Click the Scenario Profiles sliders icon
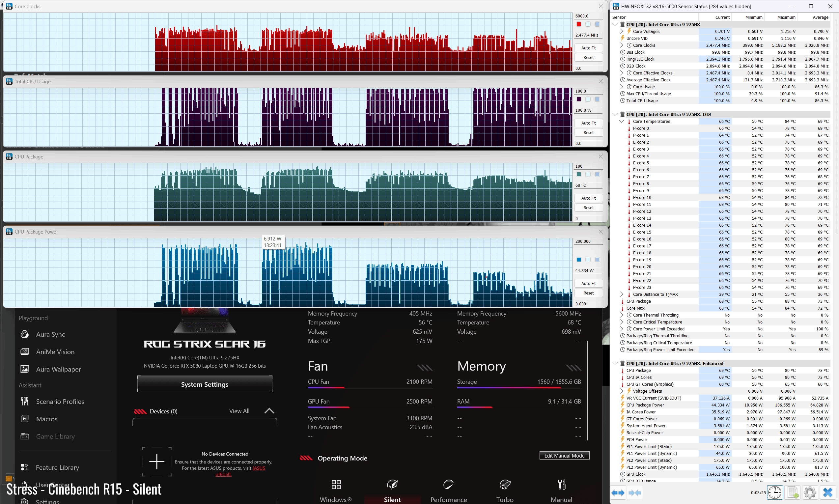The height and width of the screenshot is (504, 839). pyautogui.click(x=25, y=401)
